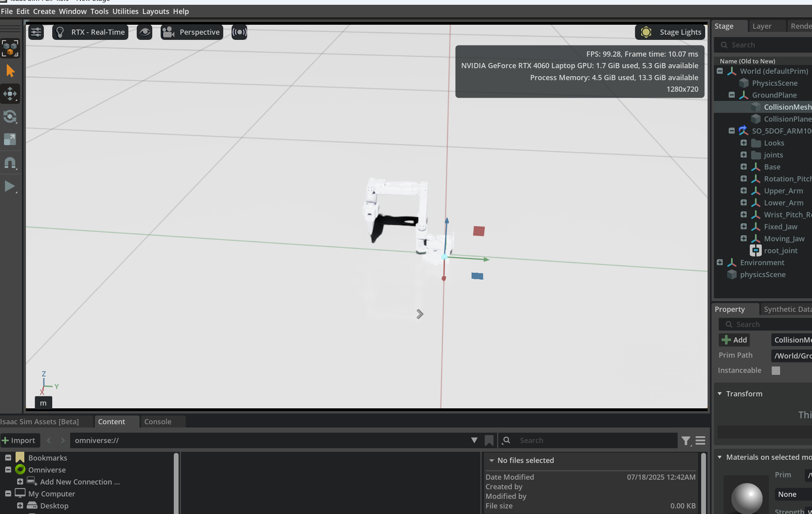Image resolution: width=812 pixels, height=514 pixels.
Task: Open RTX - Real-Time renderer menu
Action: point(90,32)
